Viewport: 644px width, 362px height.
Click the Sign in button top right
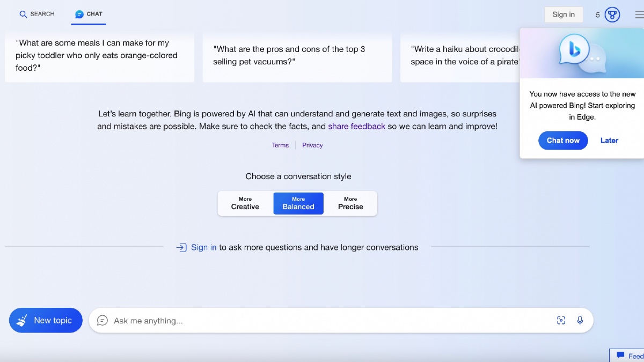[x=563, y=14]
